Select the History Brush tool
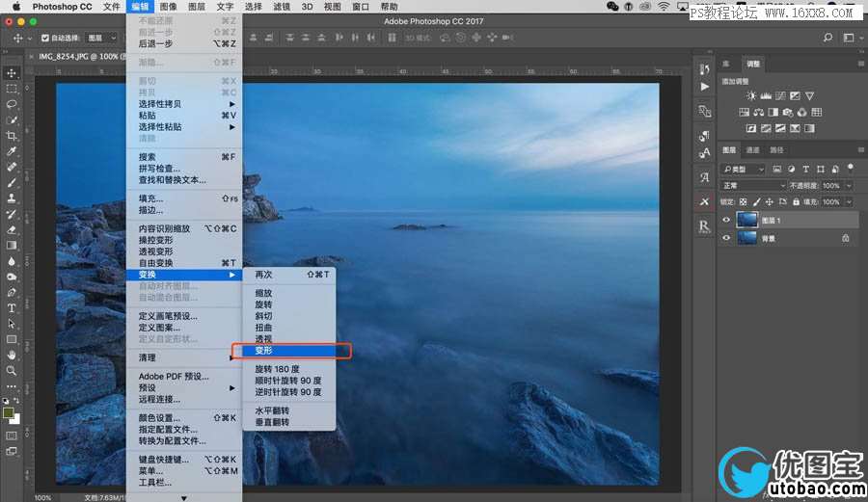This screenshot has width=868, height=502. (x=11, y=214)
